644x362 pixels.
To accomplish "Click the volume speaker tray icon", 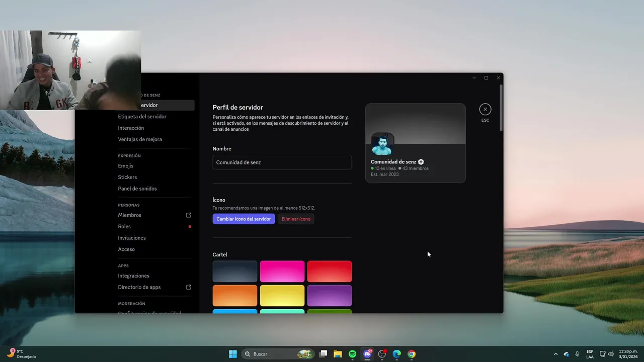I will click(611, 354).
